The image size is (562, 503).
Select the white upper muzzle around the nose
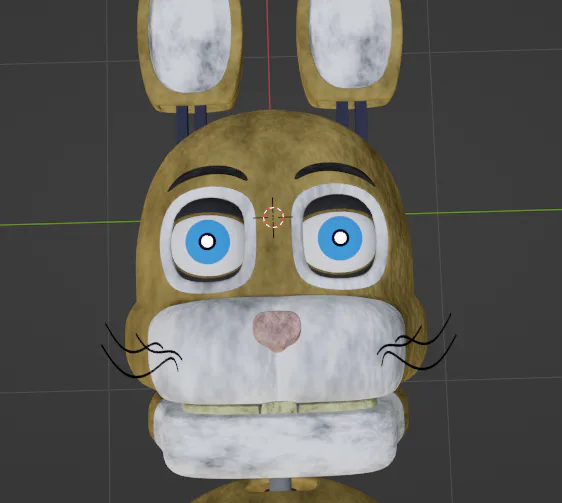(277, 350)
